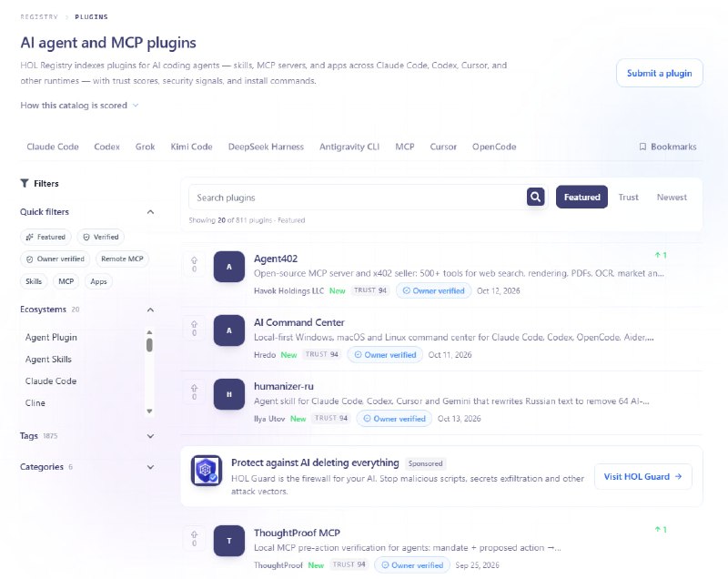
Task: Open the Agent402 avatar icon
Action: coord(229,267)
